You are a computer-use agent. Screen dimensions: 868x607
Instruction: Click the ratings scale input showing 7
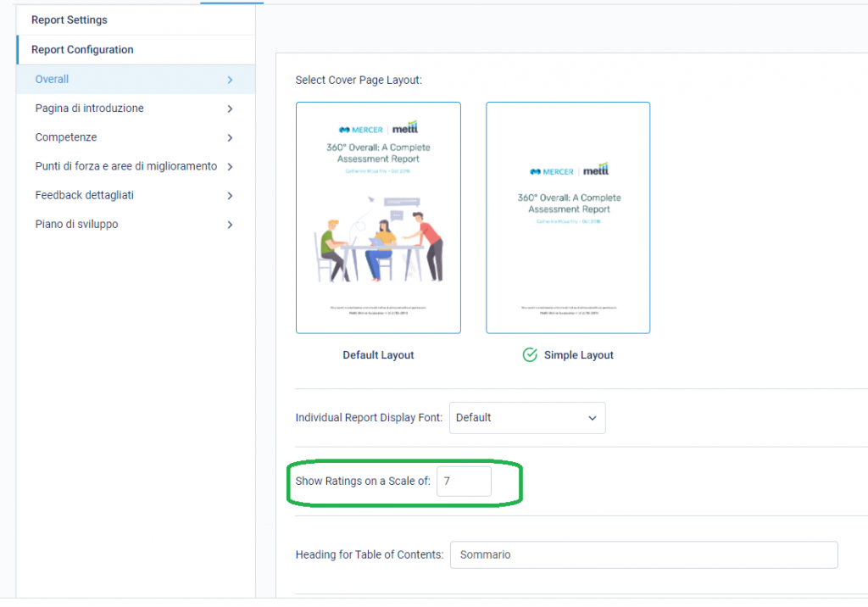tap(464, 481)
